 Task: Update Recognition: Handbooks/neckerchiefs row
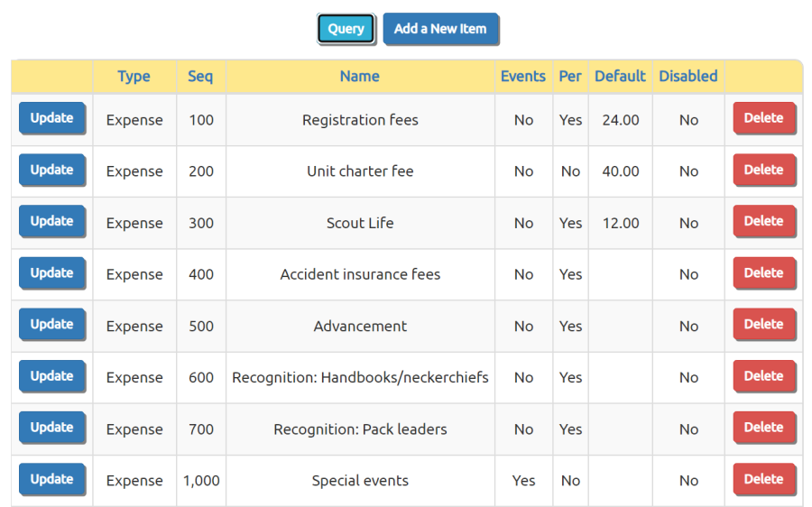[x=51, y=376]
